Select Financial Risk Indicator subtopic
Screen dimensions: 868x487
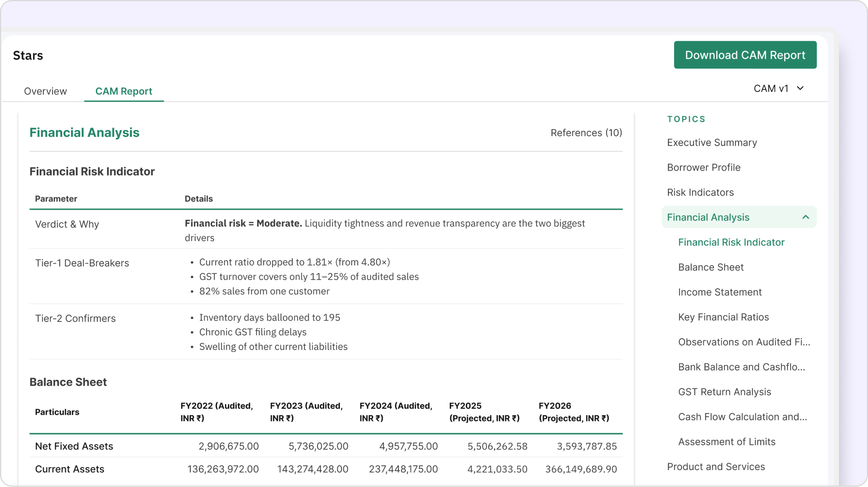pyautogui.click(x=731, y=242)
